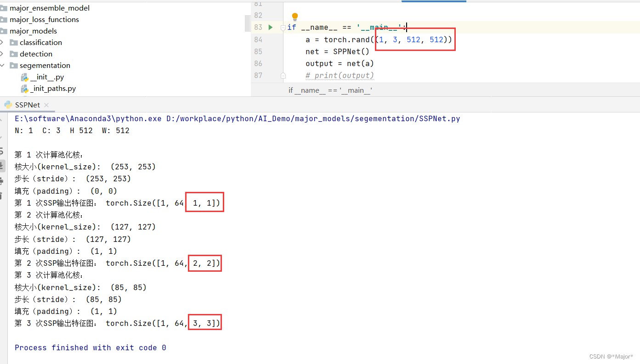Click the '第 2 次SSP输出特征图' console line
Viewport: 640px width, 364px height.
[x=117, y=263]
